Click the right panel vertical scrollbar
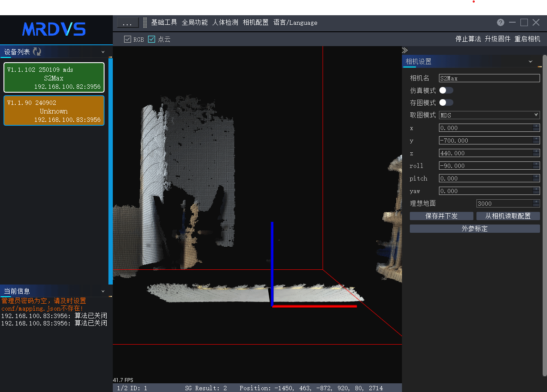This screenshot has height=392, width=547. 544,216
